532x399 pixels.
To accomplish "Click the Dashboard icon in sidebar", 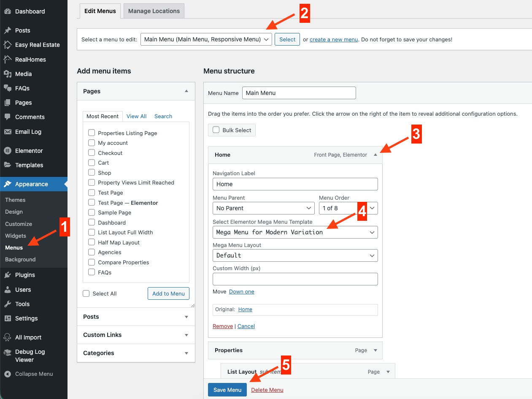I will click(8, 11).
